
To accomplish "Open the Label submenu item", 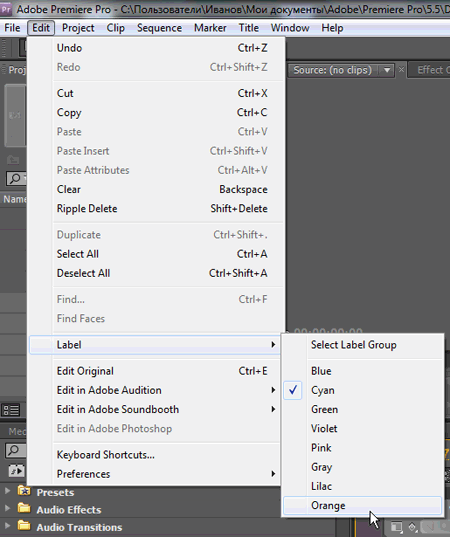I will tap(155, 345).
